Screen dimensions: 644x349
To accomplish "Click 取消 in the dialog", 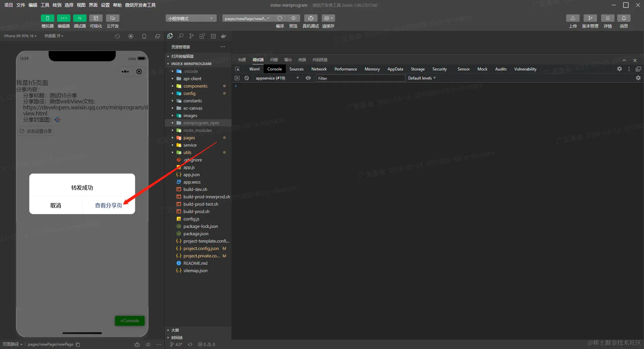I will coord(56,205).
